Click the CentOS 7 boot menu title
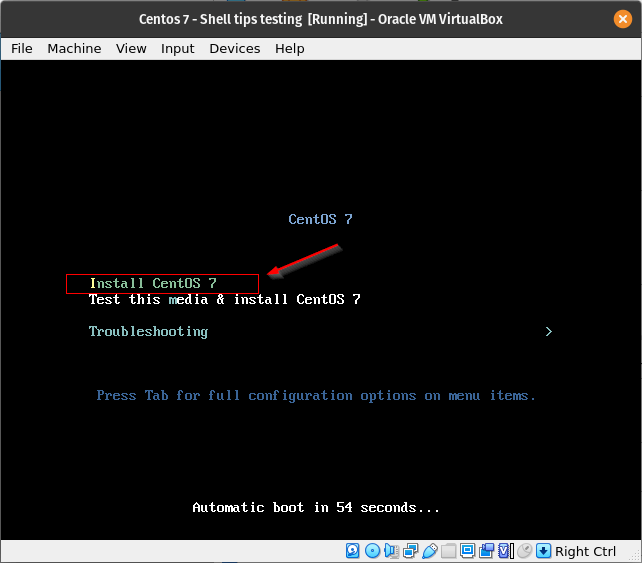This screenshot has height=563, width=642. pyautogui.click(x=320, y=219)
